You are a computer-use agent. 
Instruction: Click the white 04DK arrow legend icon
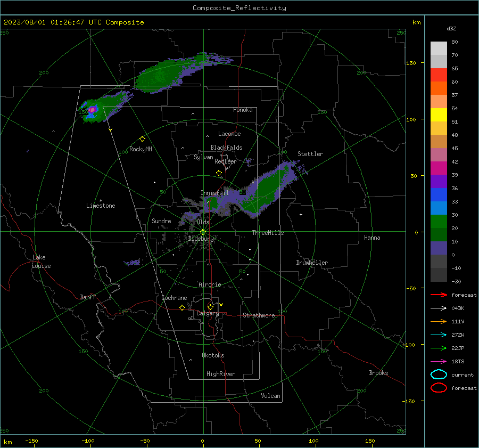click(439, 308)
